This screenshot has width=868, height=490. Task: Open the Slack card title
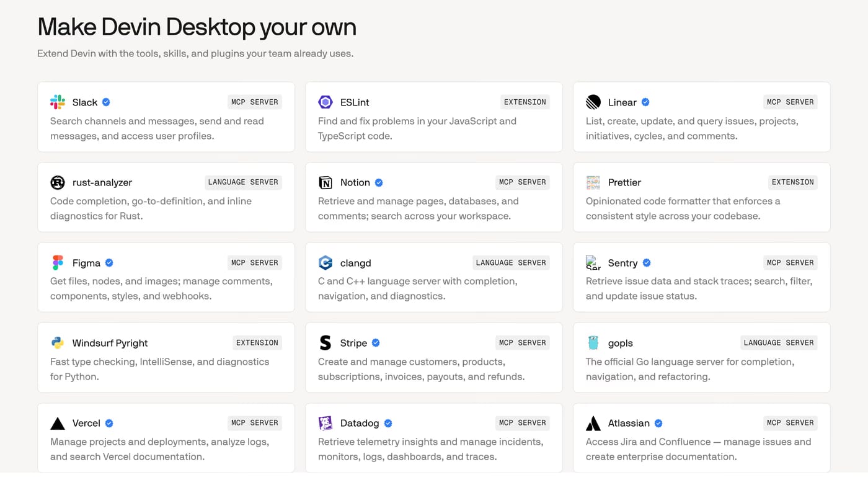[x=85, y=102]
